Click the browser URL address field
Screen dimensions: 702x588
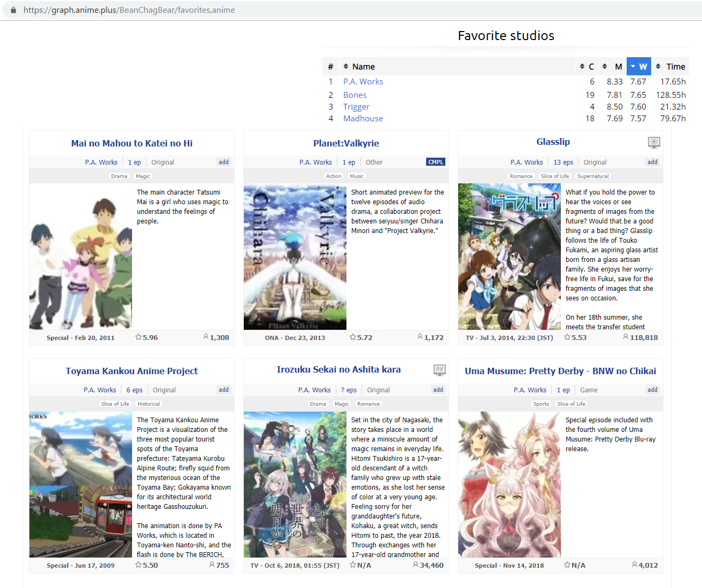pos(353,10)
